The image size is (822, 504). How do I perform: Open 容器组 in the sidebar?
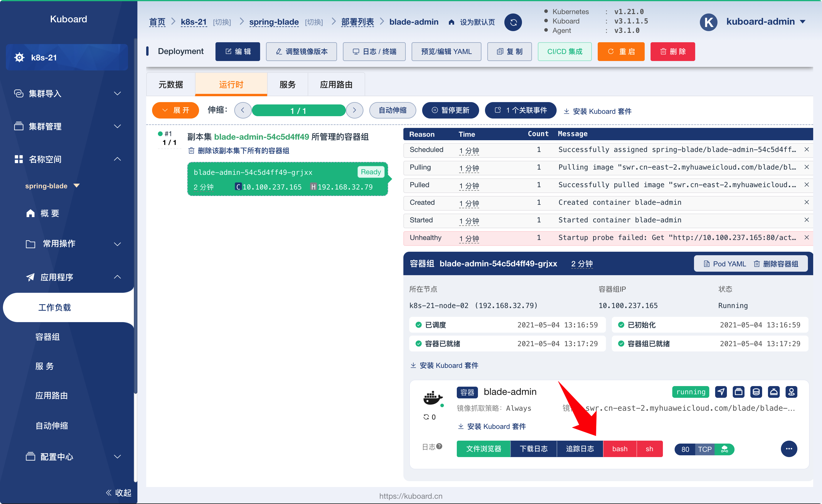(48, 337)
